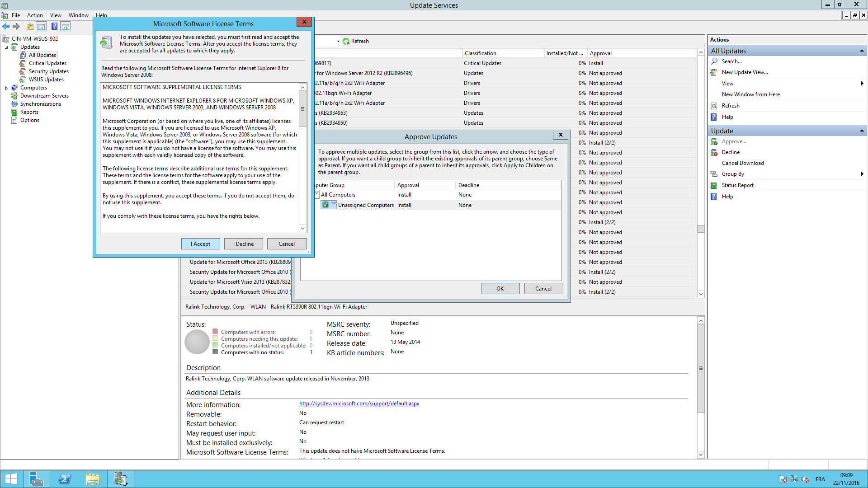This screenshot has height=488, width=868.
Task: Cancel the Approve Updates dialog
Action: pos(543,289)
